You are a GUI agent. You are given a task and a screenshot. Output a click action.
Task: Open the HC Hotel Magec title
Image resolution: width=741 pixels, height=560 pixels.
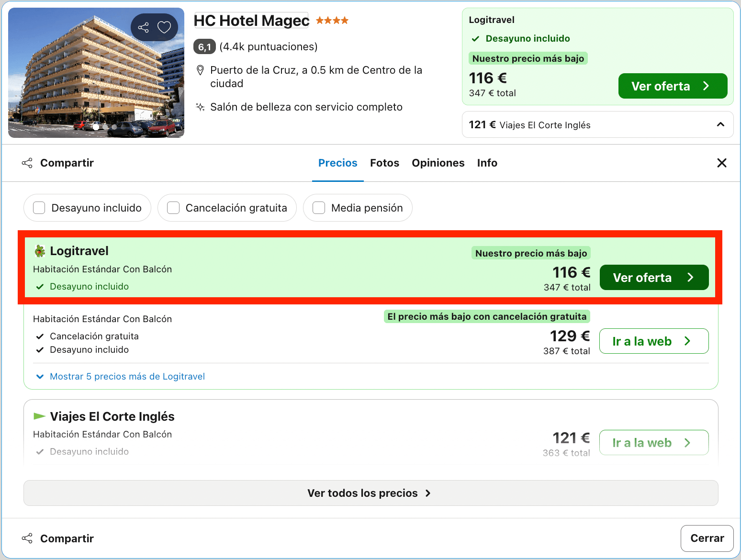tap(251, 21)
